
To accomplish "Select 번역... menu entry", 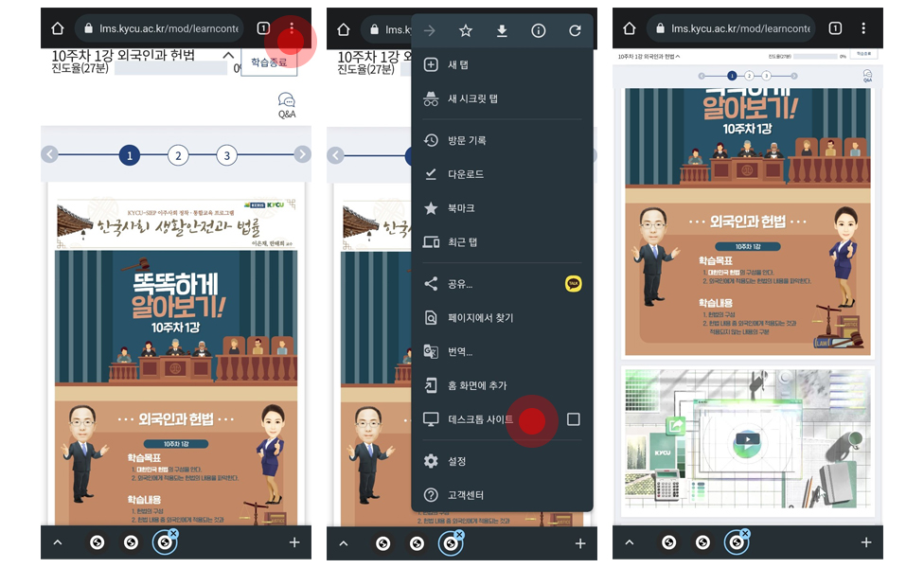I will click(502, 352).
